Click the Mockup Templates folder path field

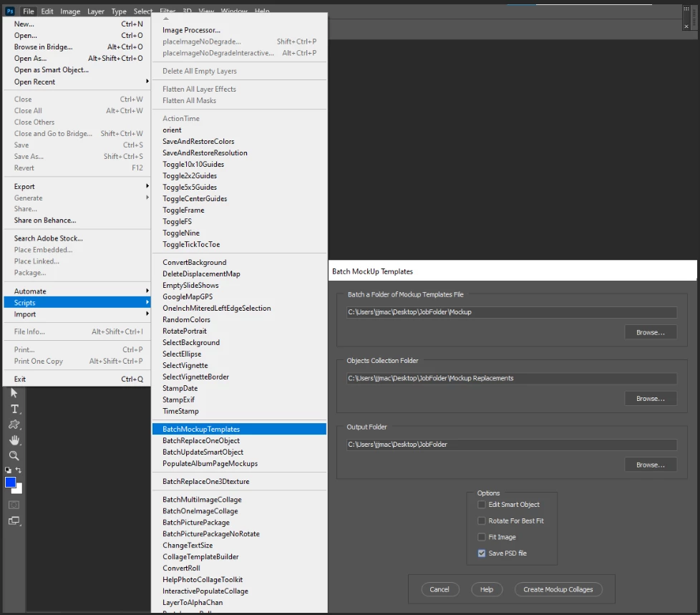(512, 312)
